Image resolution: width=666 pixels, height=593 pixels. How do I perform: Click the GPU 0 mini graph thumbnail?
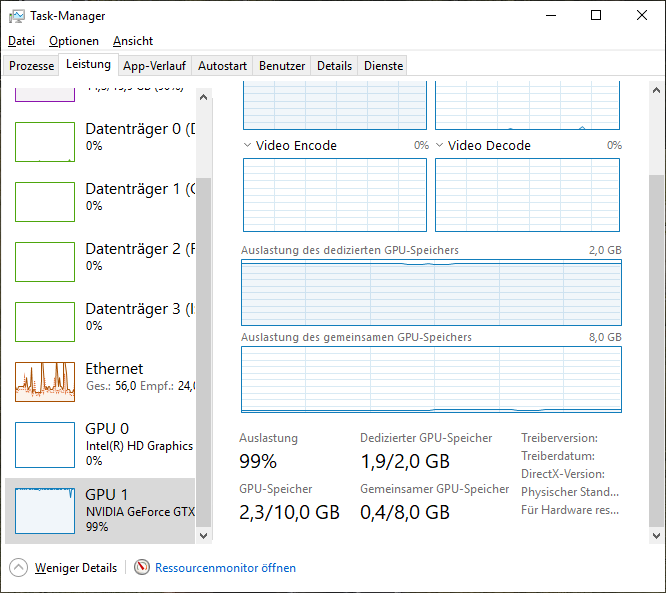click(x=45, y=445)
